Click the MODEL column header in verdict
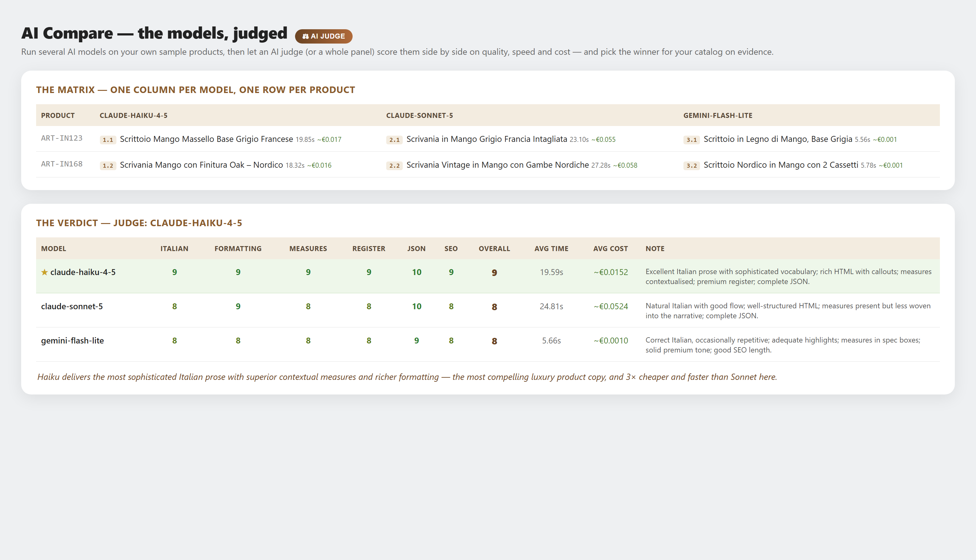 tap(54, 249)
